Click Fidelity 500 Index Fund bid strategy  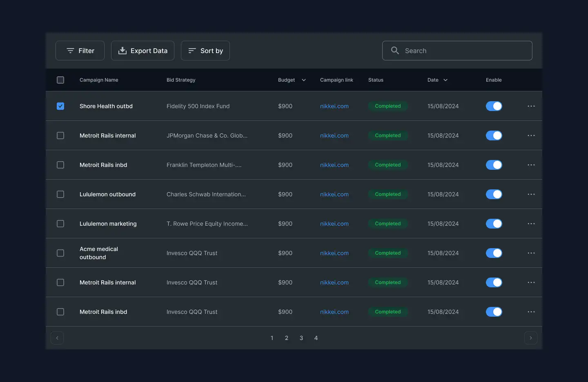(x=198, y=106)
